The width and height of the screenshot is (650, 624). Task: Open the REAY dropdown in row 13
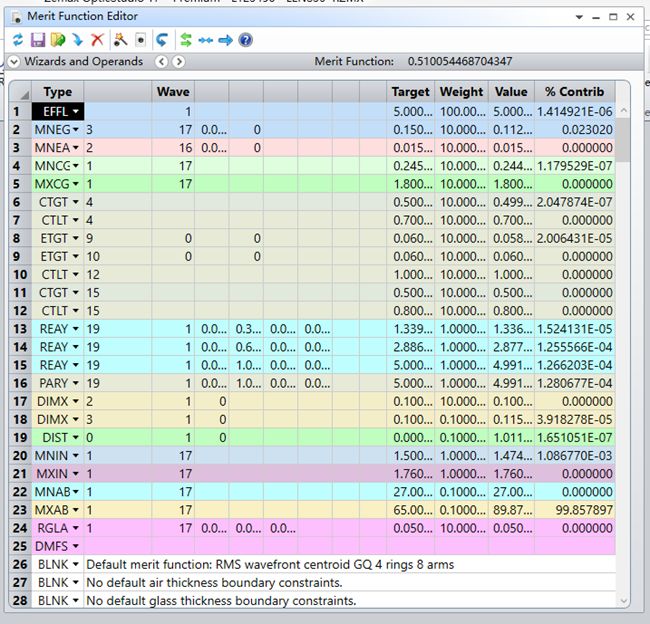point(76,329)
